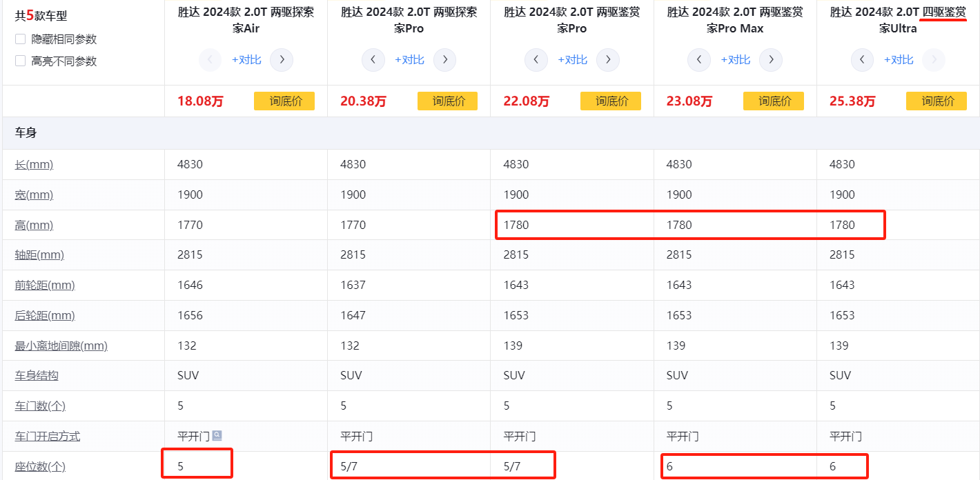
Task: Open the 最小离地间隙(mm) parameter label
Action: click(61, 346)
